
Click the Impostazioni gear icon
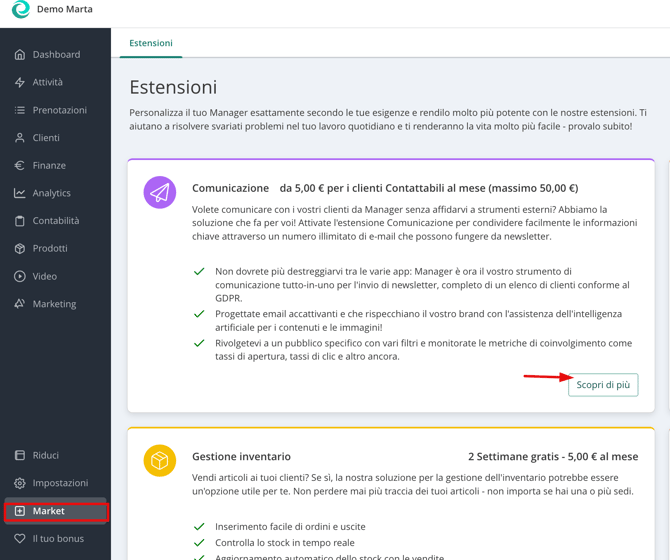coord(20,483)
